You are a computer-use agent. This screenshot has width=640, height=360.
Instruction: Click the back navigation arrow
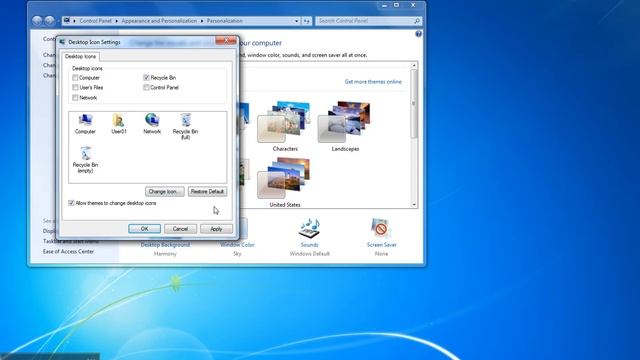(37, 20)
